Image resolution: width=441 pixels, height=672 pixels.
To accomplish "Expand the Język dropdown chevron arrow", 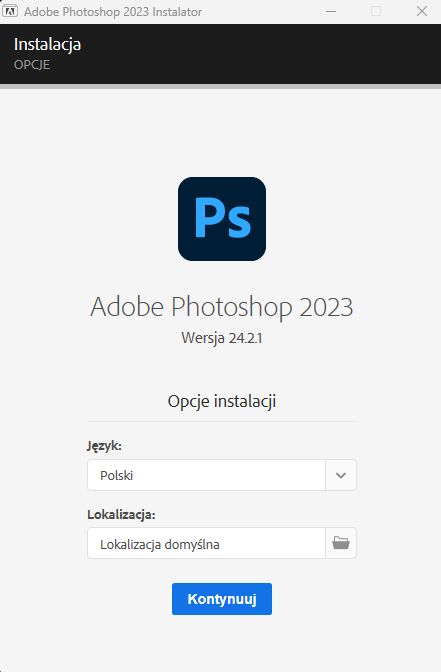I will point(341,475).
